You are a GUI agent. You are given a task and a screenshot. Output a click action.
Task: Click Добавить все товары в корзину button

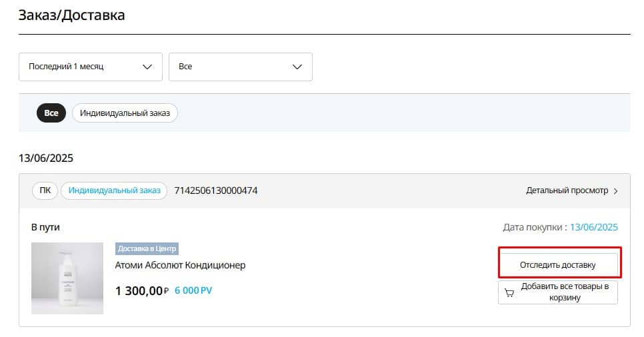[557, 292]
